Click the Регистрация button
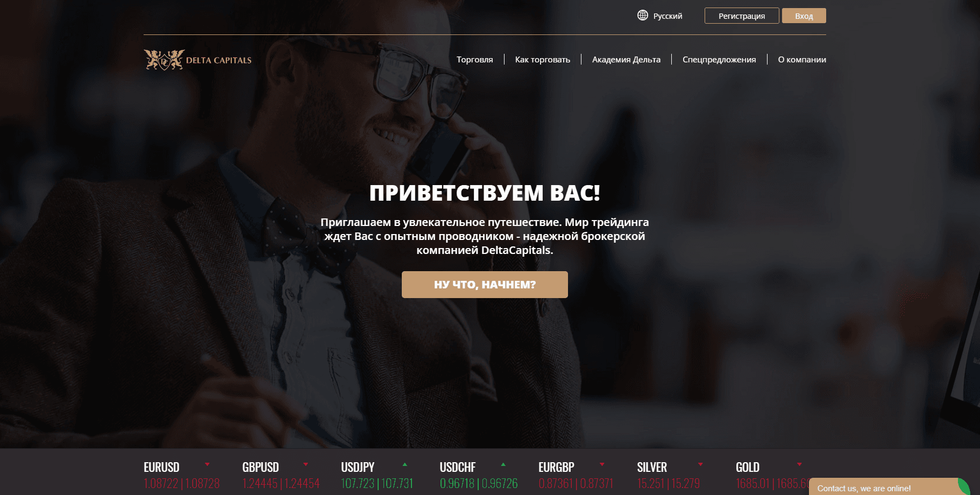The width and height of the screenshot is (980, 495). [742, 16]
